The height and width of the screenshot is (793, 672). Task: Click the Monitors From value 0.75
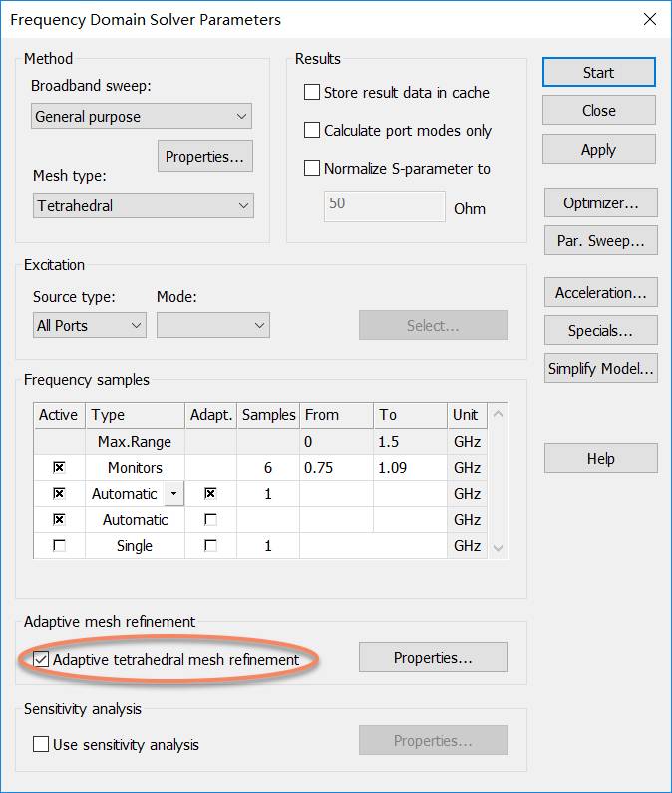click(336, 467)
